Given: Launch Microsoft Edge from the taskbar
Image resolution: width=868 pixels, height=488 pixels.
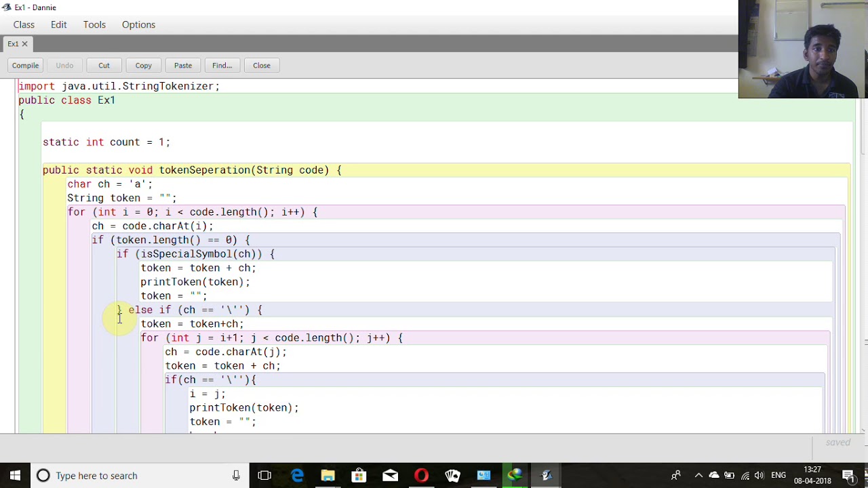Looking at the screenshot, I should pyautogui.click(x=297, y=475).
